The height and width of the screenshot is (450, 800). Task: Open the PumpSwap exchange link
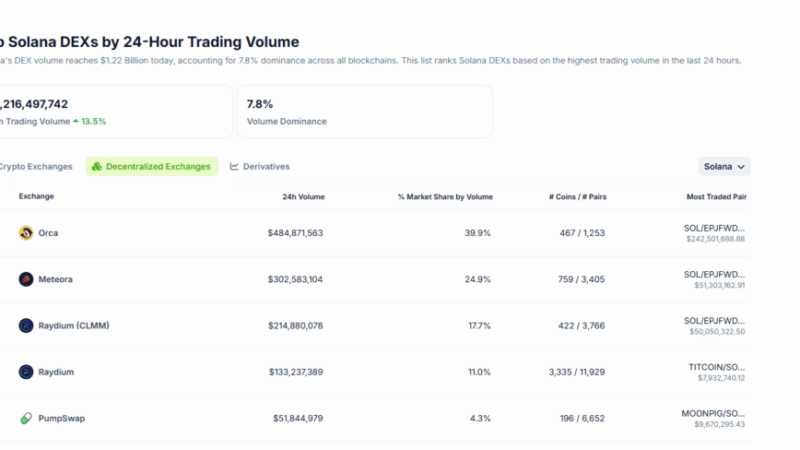coord(61,418)
